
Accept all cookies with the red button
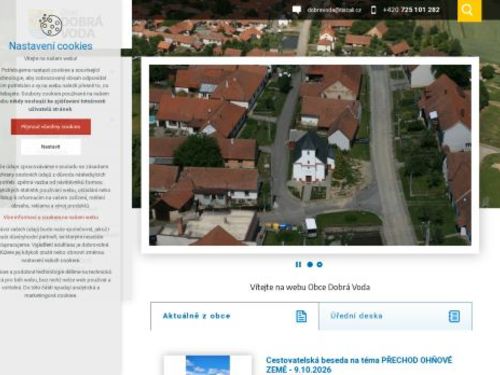[x=51, y=127]
